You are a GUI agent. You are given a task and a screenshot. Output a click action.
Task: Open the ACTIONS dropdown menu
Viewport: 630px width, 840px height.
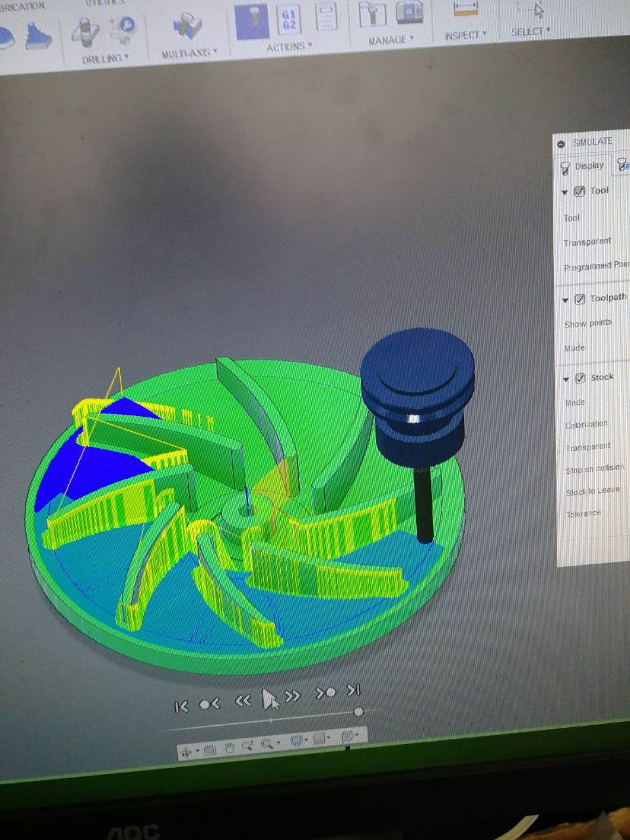(x=289, y=47)
